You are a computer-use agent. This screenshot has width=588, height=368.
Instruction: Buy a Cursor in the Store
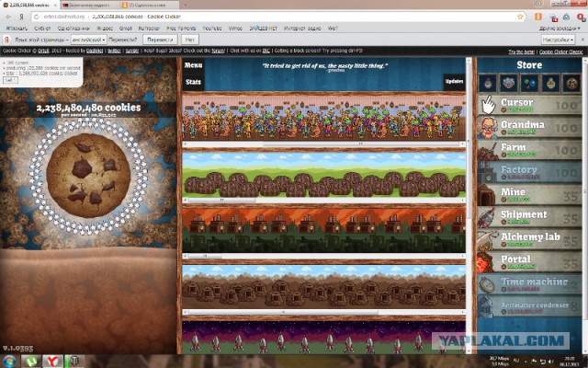click(x=529, y=106)
